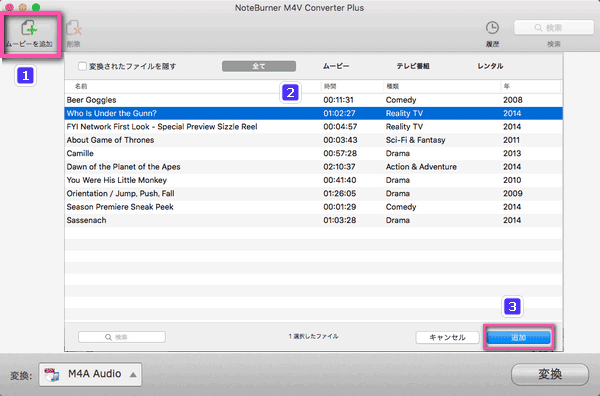This screenshot has width=600, height=396.
Task: Select the Beer Goggles row
Action: click(313, 100)
